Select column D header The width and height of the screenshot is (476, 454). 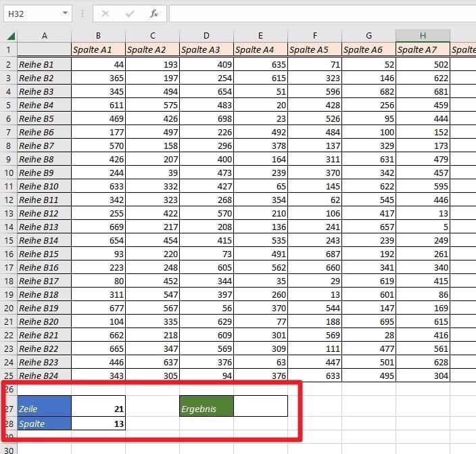coord(206,36)
